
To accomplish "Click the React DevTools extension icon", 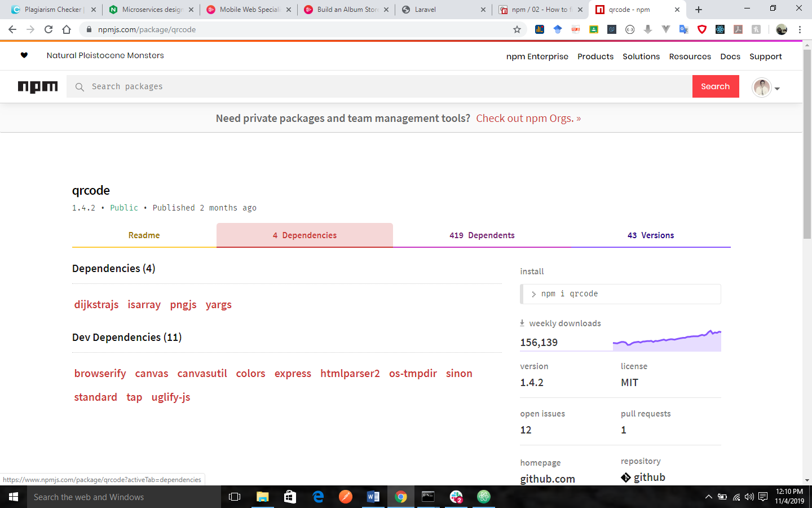I will [x=720, y=29].
